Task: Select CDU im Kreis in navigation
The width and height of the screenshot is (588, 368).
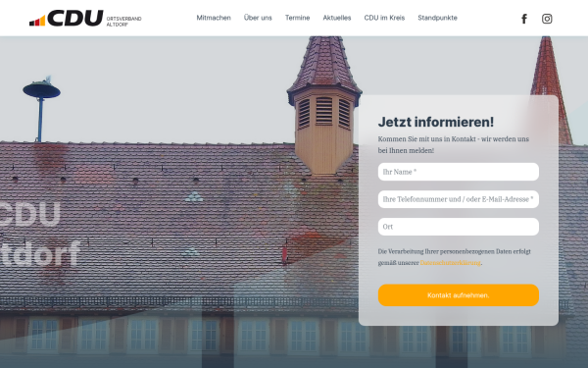Action: (x=384, y=18)
